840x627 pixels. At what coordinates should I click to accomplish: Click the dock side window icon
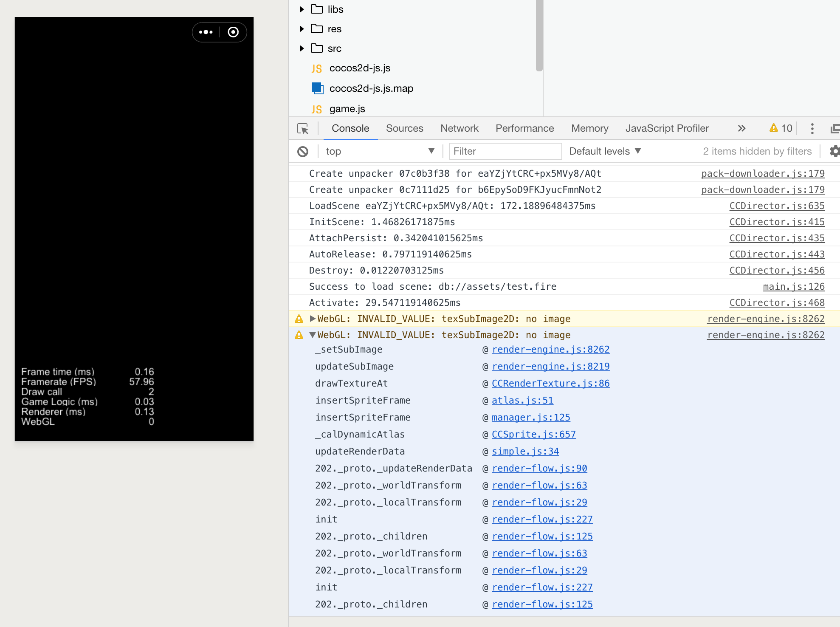pos(834,129)
